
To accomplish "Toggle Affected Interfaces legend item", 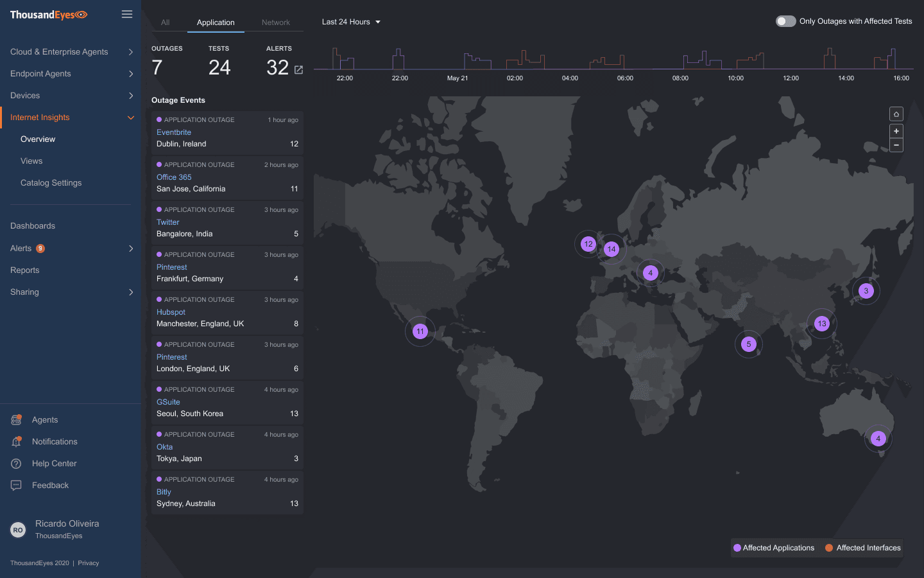I will [863, 548].
